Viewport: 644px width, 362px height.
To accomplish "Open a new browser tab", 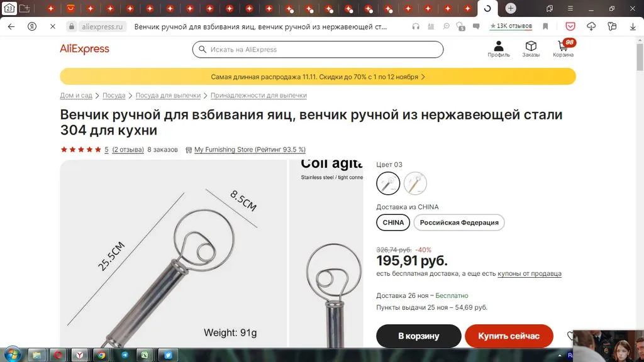I will pos(511,8).
